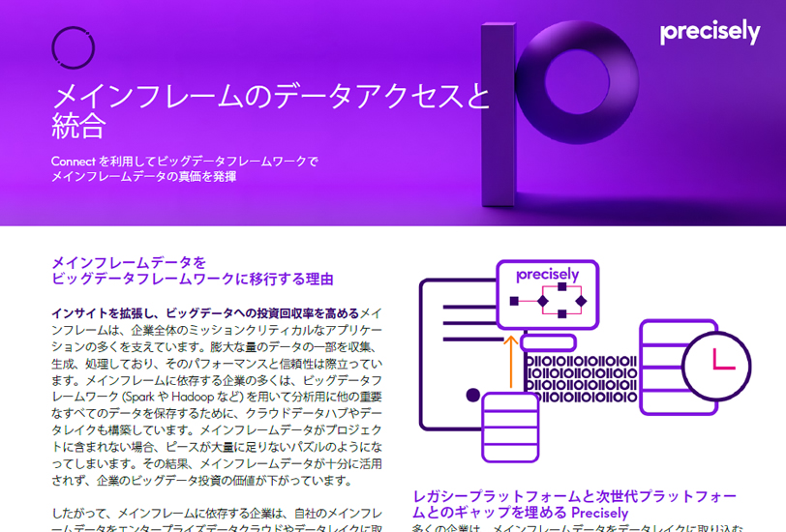Image resolution: width=786 pixels, height=532 pixels.
Task: Click the Precisely workflow box in the illustration
Action: tap(548, 295)
